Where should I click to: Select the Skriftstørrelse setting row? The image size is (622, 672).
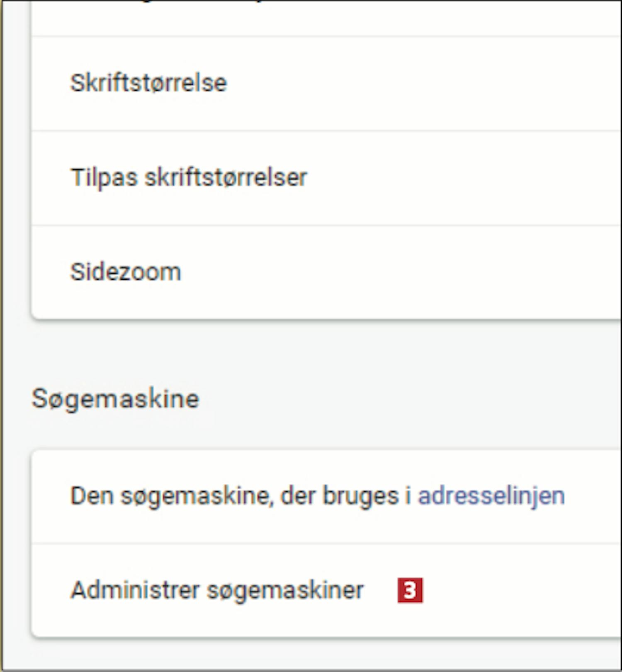tap(148, 83)
